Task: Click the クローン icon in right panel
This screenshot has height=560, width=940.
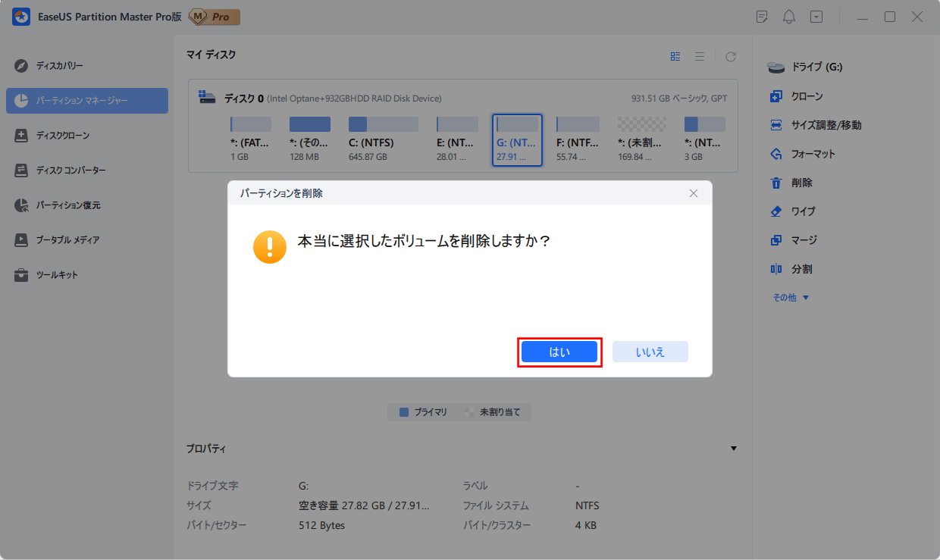Action: tap(775, 96)
